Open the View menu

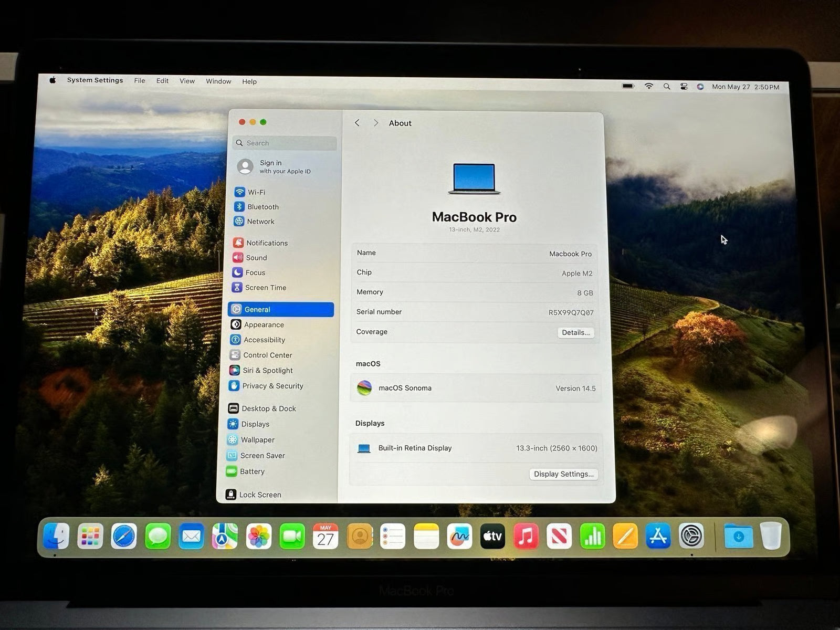[x=187, y=81]
